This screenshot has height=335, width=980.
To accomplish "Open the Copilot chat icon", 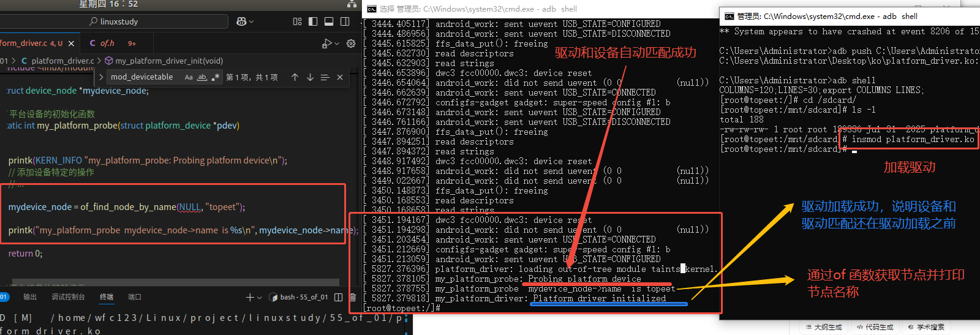I will coord(241,21).
